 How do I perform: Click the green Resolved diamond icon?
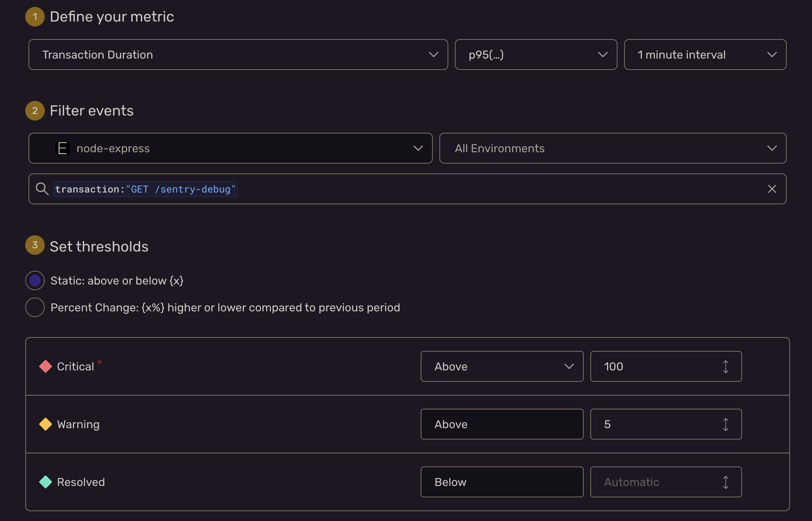tap(46, 482)
